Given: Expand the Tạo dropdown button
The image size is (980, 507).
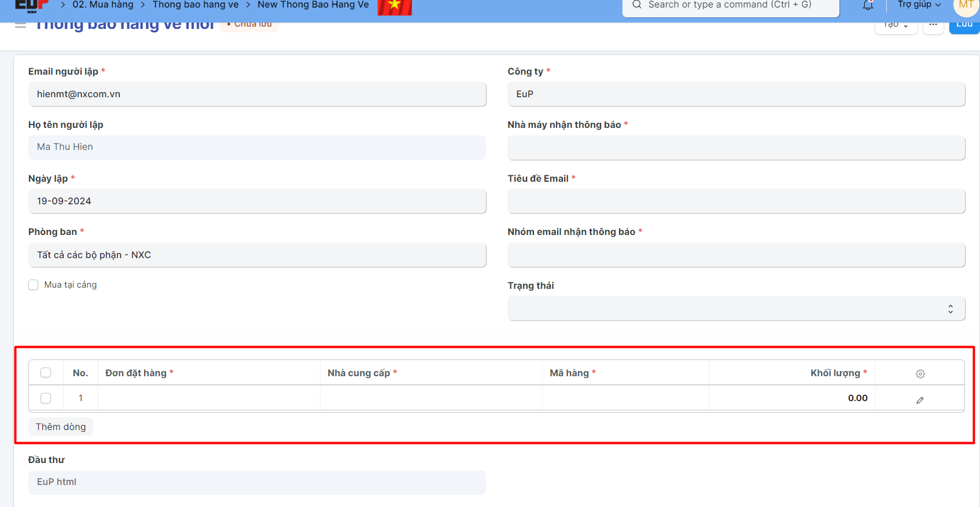Looking at the screenshot, I should pos(896,25).
